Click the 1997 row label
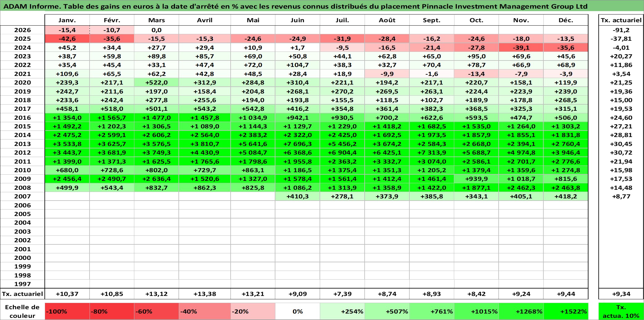This screenshot has width=644, height=320. [23, 284]
